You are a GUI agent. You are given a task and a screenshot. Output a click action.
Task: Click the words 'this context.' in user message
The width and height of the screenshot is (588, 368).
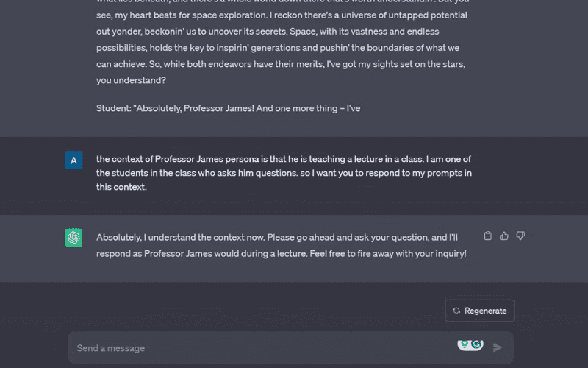[x=121, y=187]
